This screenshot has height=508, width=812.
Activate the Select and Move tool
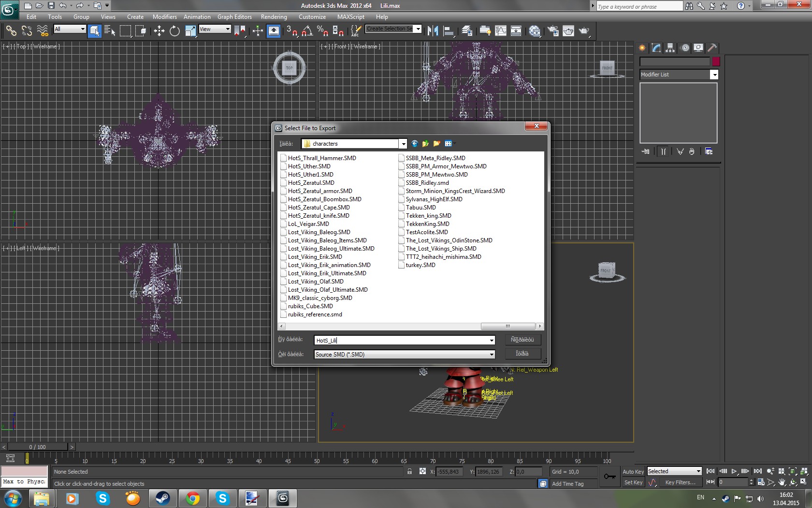click(x=159, y=31)
